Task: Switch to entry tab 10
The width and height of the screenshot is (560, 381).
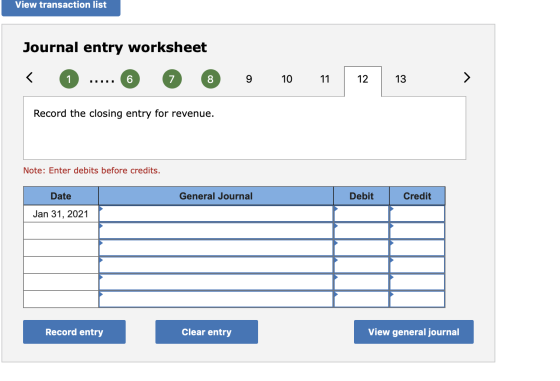Action: point(287,79)
